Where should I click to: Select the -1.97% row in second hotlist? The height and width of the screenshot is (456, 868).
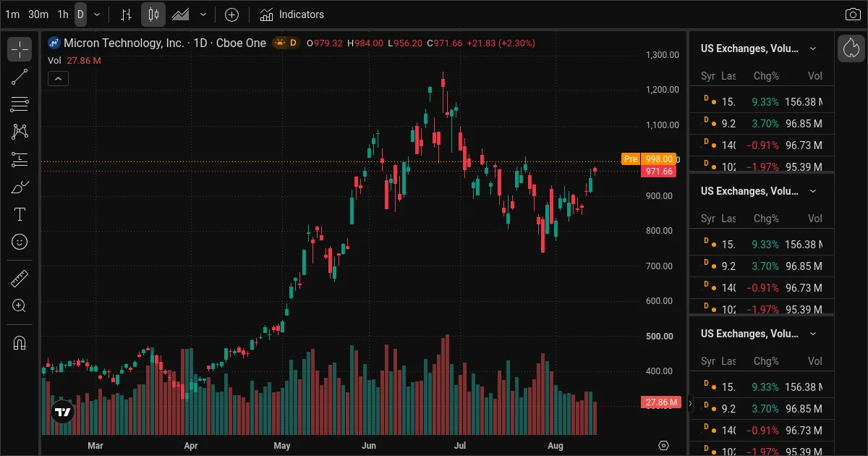coord(762,309)
